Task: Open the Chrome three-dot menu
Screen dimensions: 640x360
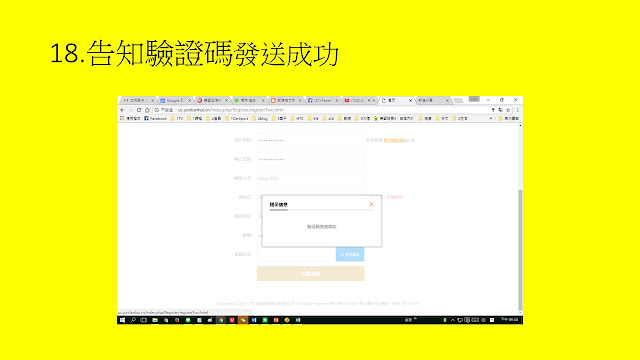Action: (517, 110)
